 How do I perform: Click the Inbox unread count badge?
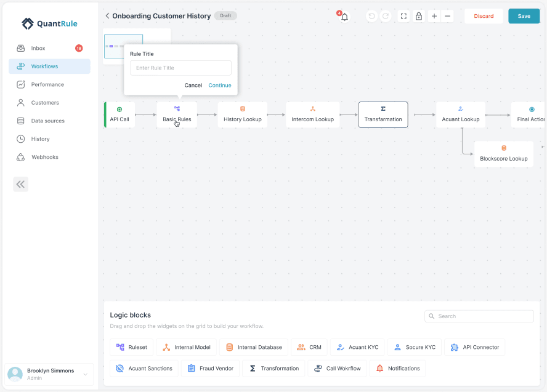[79, 48]
